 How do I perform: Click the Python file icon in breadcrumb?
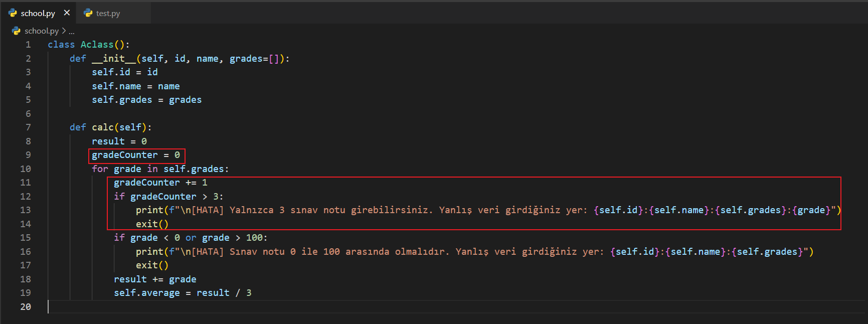(x=16, y=31)
